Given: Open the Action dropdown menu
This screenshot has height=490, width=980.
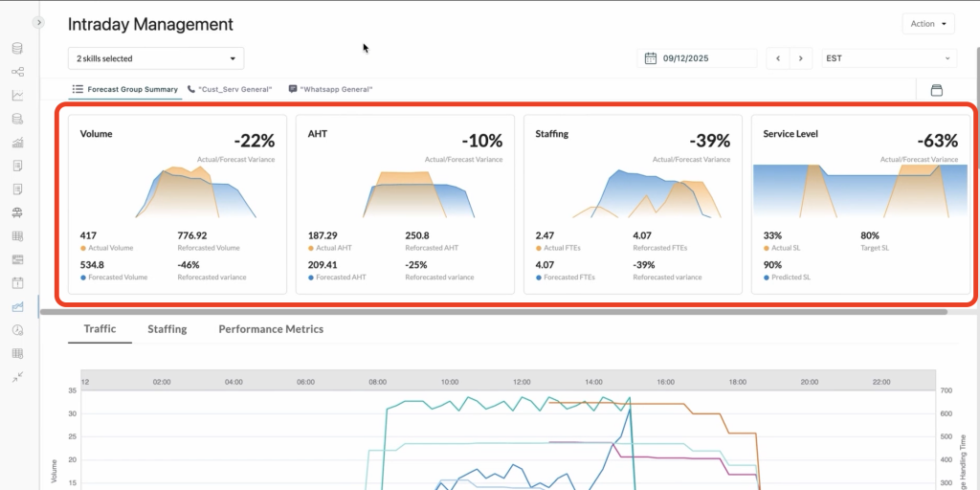Looking at the screenshot, I should click(x=928, y=24).
